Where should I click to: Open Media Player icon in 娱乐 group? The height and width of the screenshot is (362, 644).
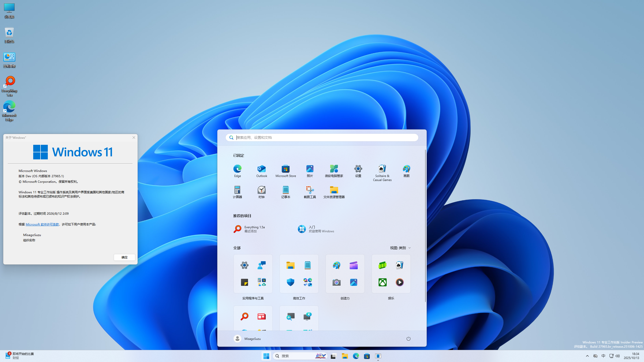[x=400, y=282]
